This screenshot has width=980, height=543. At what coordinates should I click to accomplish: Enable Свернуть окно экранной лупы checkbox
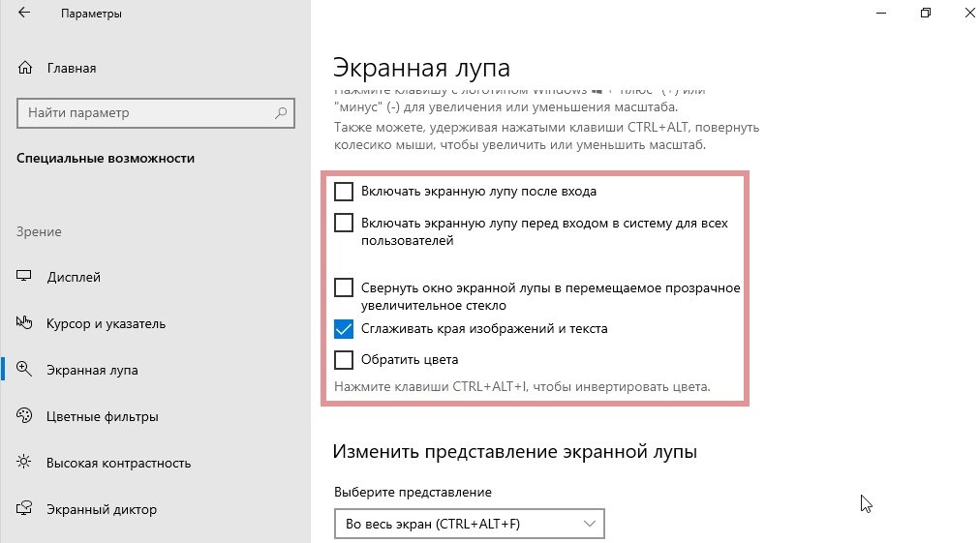pyautogui.click(x=344, y=287)
